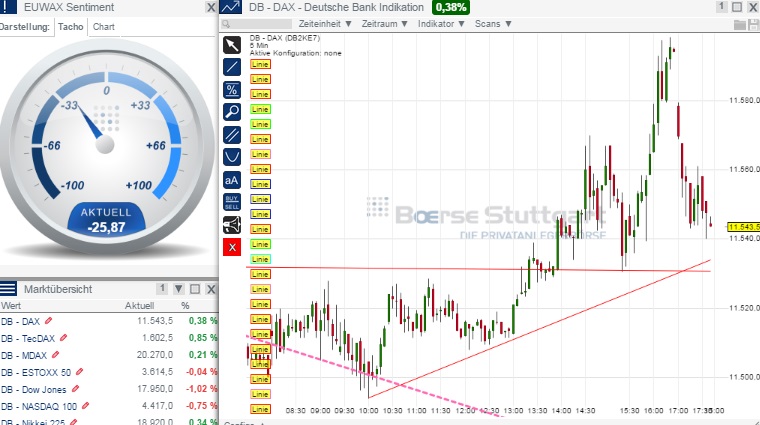Viewport: 760px width, 425px height.
Task: Click the red X delete drawings button
Action: coord(232,247)
